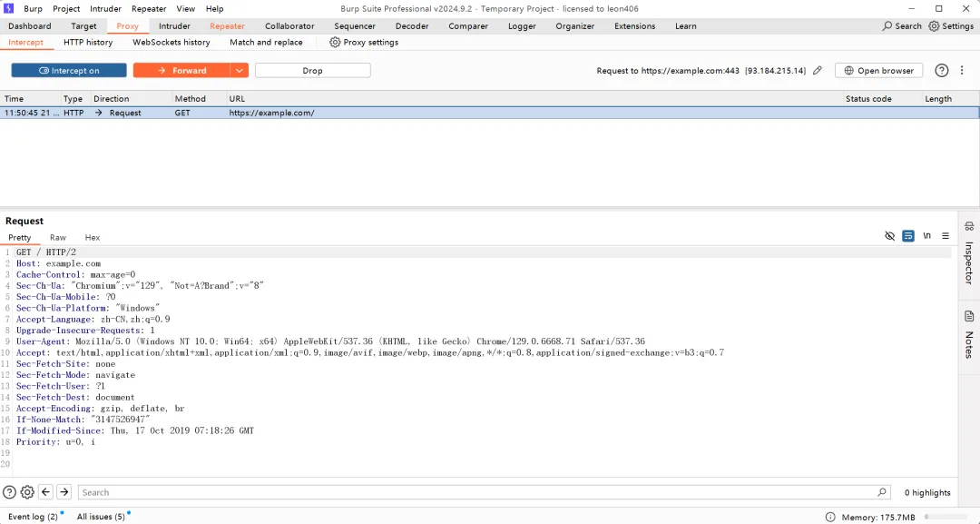Go to previous search match with left arrow
This screenshot has height=524, width=980.
click(x=45, y=492)
